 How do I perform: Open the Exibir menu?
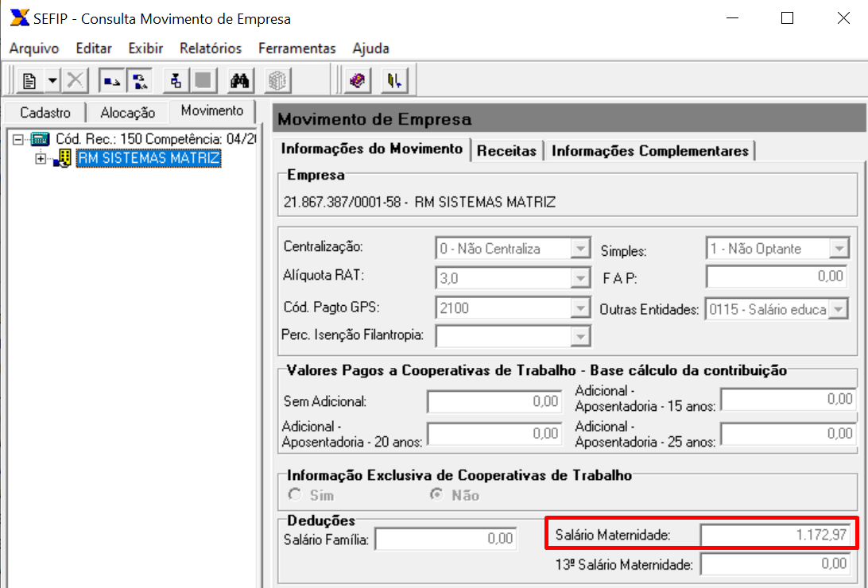pos(145,48)
